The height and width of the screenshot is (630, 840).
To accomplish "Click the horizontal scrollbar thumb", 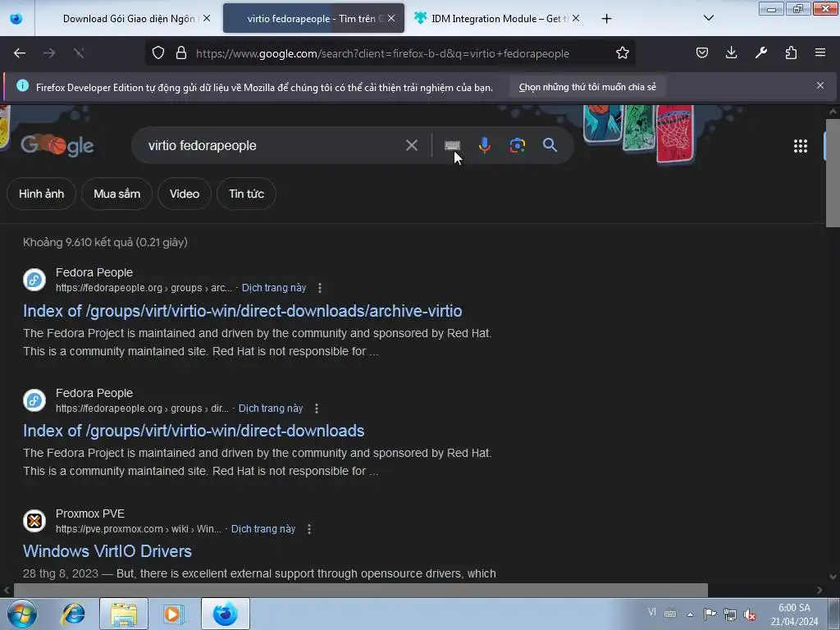I will (x=361, y=591).
